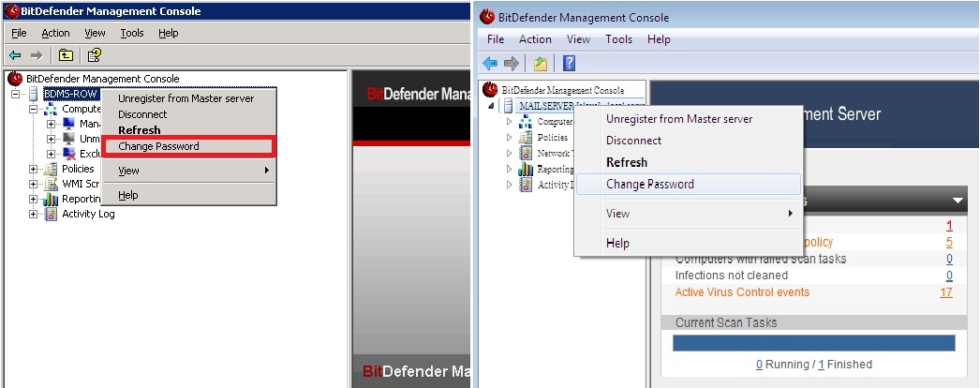This screenshot has width=980, height=388.
Task: Choose Unregister from Master server, left menu
Action: (x=188, y=98)
